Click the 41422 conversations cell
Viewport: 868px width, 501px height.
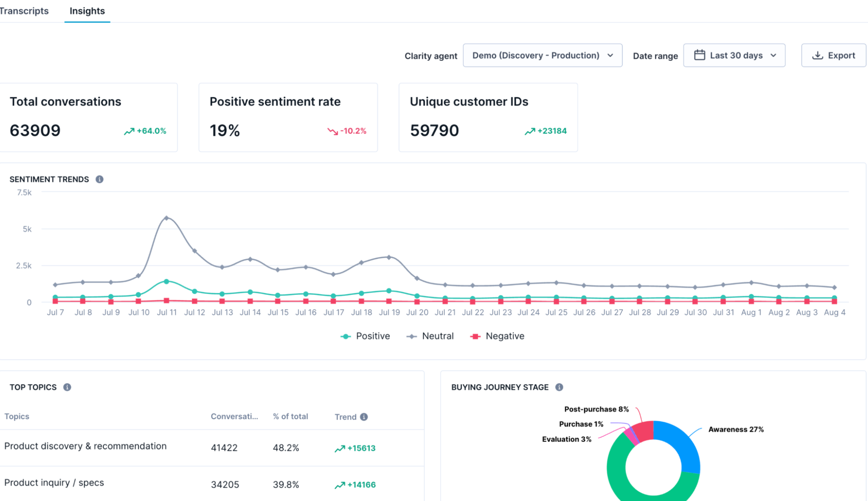click(224, 448)
